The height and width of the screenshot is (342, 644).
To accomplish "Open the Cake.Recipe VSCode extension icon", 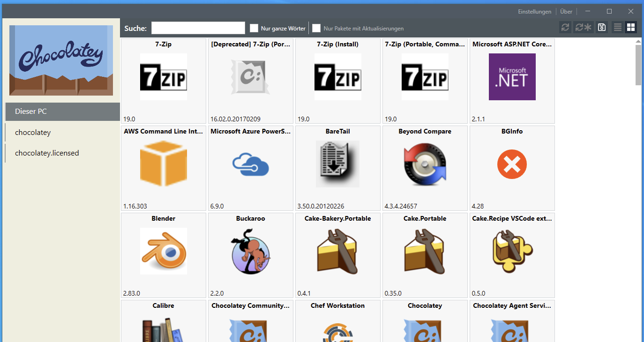I will pyautogui.click(x=512, y=251).
